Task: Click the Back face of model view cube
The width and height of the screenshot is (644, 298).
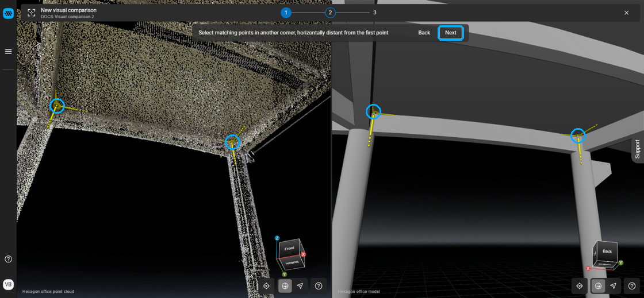Action: click(x=607, y=251)
